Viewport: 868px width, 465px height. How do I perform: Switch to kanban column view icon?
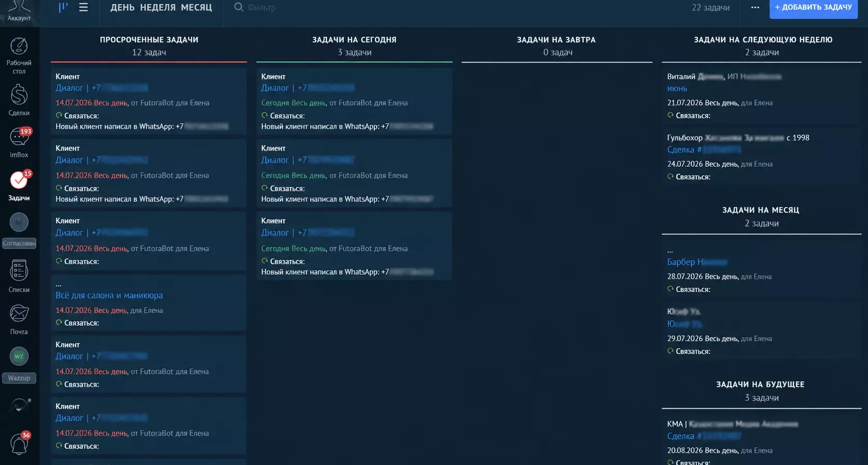63,7
